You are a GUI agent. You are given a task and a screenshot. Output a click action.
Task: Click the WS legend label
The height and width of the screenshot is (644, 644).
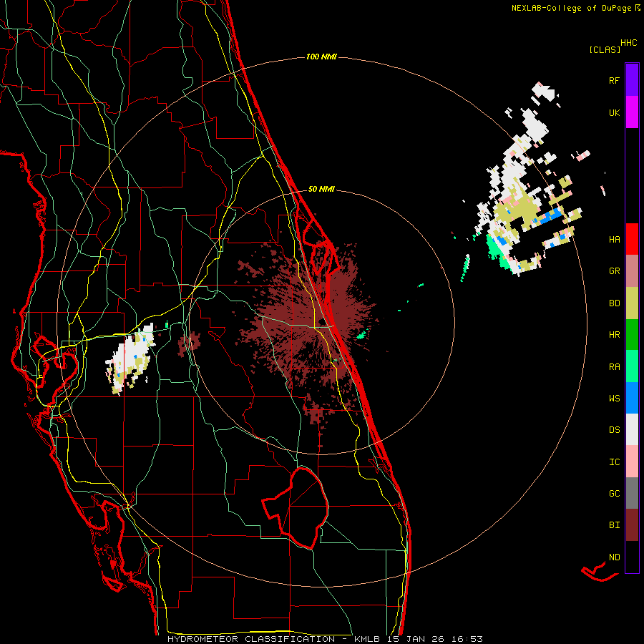click(x=614, y=398)
